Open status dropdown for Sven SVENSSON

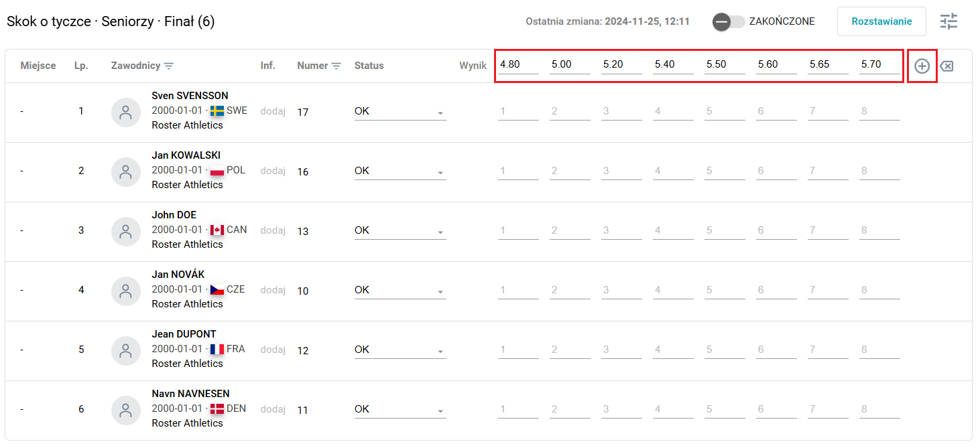400,112
